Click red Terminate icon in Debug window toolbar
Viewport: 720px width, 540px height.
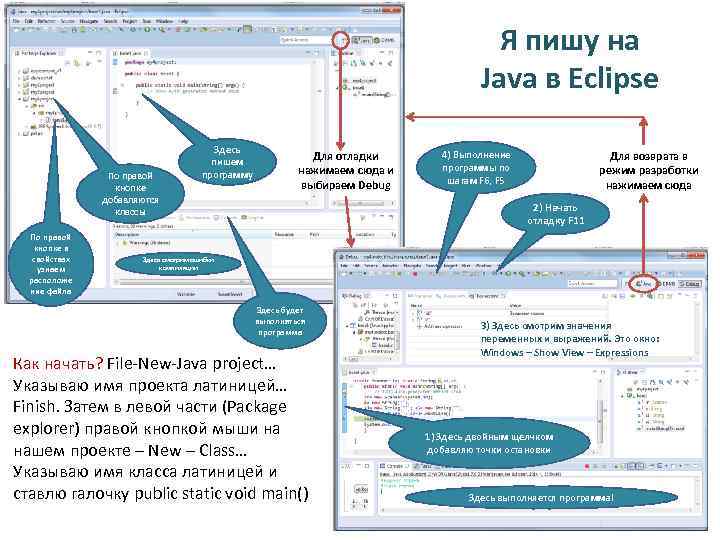pos(415,274)
